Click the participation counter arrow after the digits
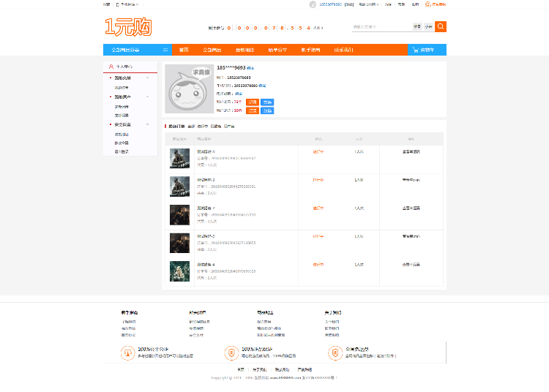 pyautogui.click(x=322, y=28)
